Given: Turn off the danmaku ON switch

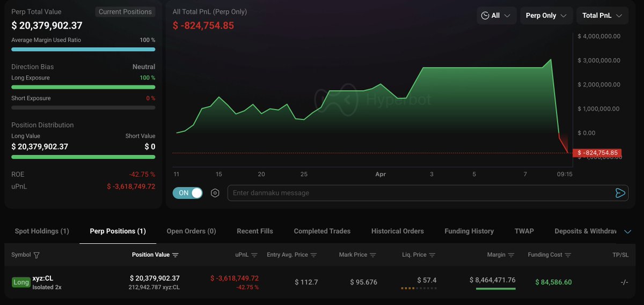Looking at the screenshot, I should tap(188, 193).
